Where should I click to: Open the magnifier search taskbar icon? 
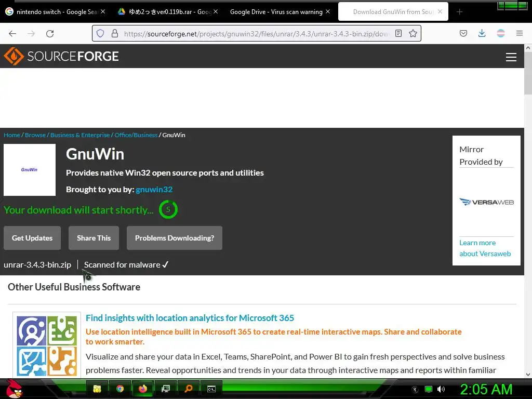click(x=188, y=389)
